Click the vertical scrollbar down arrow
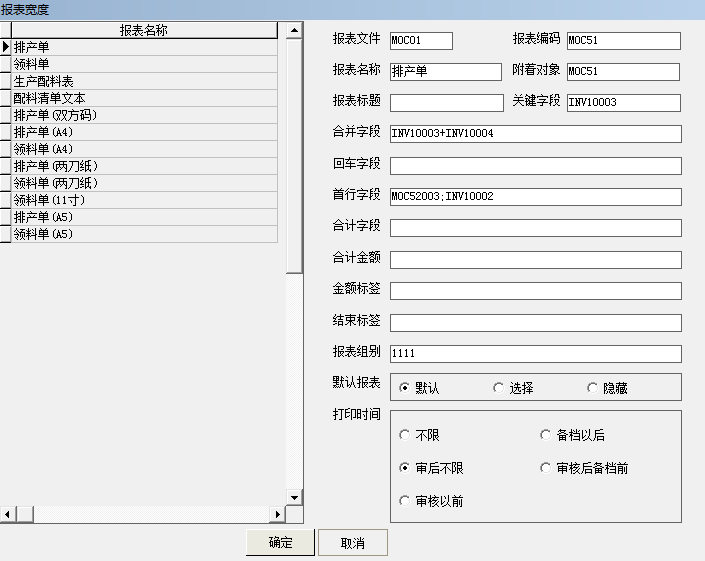This screenshot has height=561, width=705. tap(294, 497)
